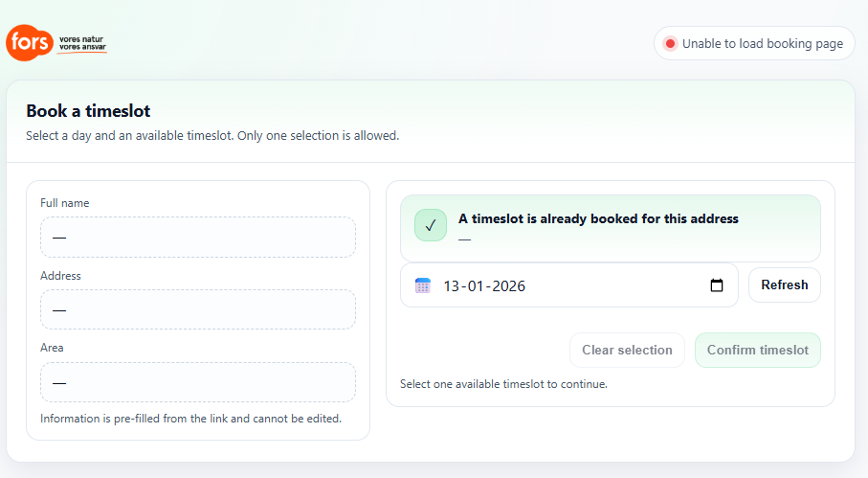Click Confirm timeslot button

tap(757, 350)
